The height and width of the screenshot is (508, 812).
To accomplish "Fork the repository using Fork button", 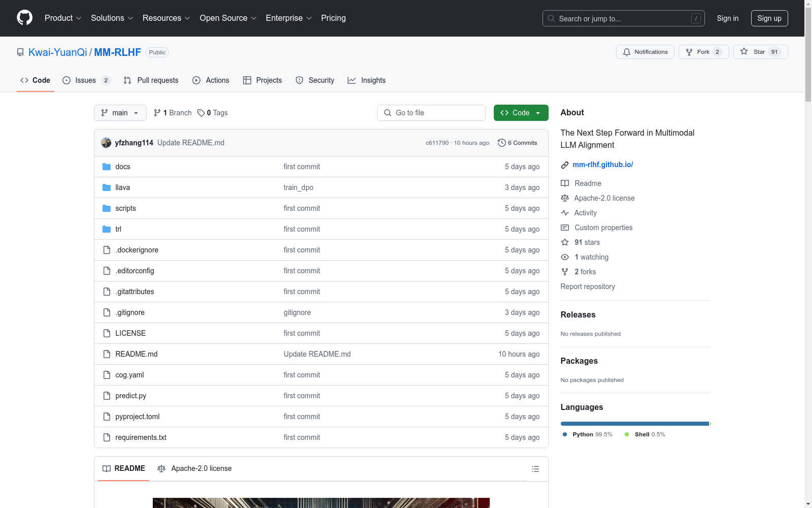I will click(703, 52).
